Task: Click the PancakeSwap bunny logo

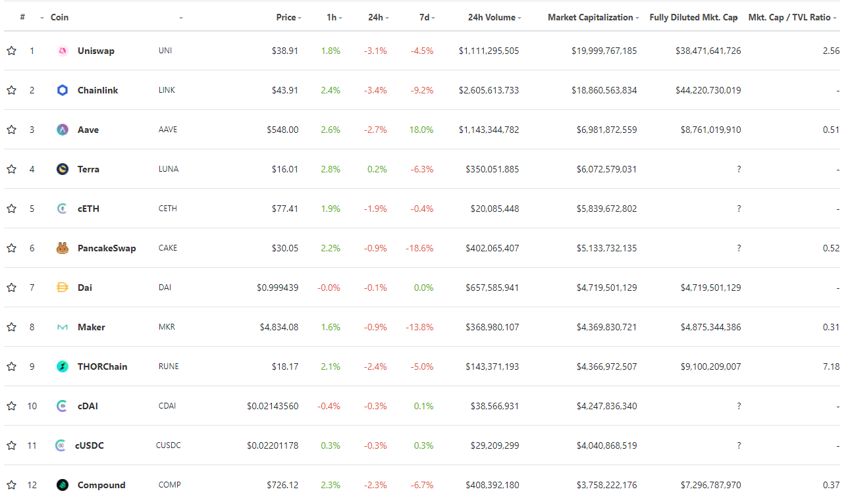Action: coord(63,248)
